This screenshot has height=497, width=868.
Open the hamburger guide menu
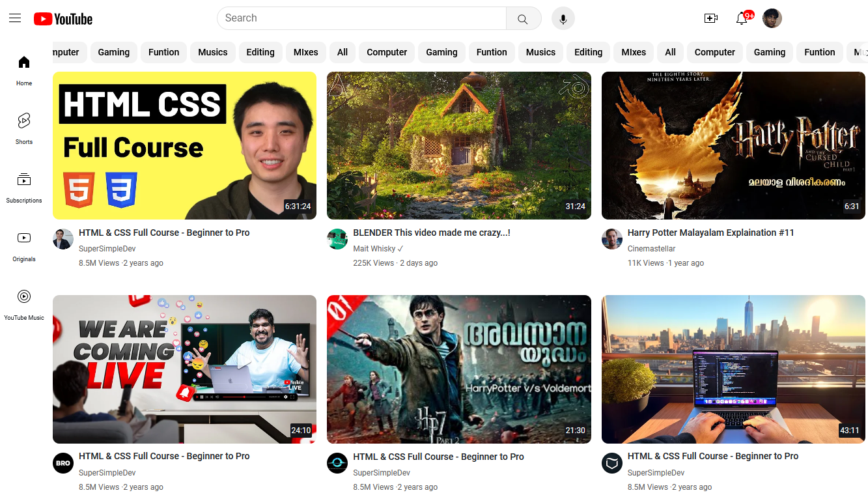tap(15, 18)
